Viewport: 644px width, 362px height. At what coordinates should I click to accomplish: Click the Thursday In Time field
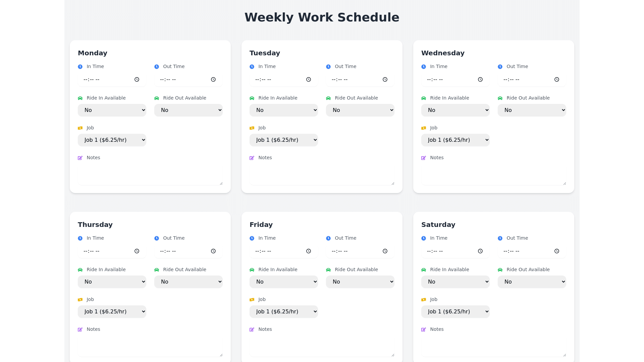point(107,251)
